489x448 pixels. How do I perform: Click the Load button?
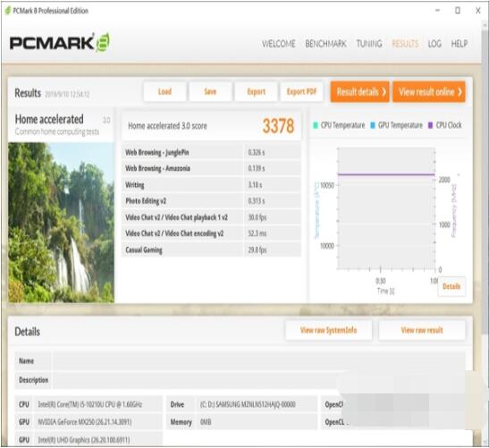point(164,92)
